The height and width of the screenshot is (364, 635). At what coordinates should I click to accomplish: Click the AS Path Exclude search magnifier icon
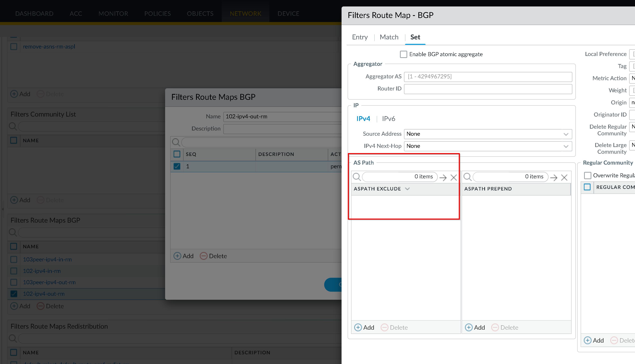[x=357, y=177]
